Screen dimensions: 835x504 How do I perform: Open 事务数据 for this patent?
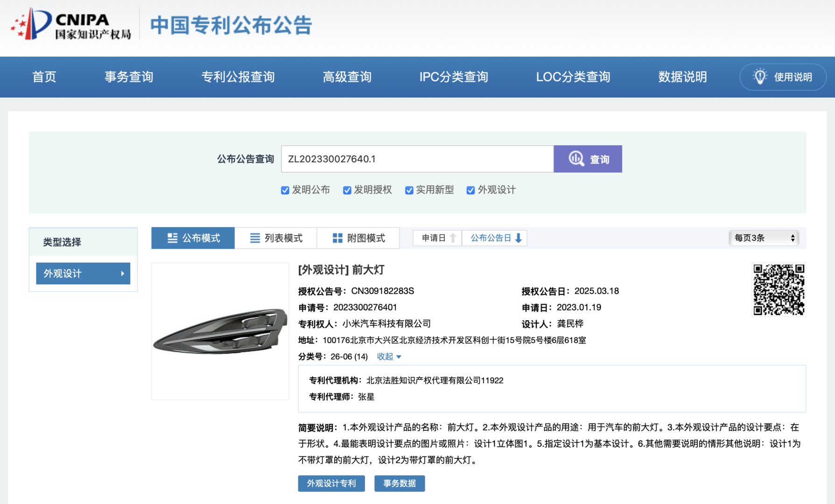tap(400, 483)
